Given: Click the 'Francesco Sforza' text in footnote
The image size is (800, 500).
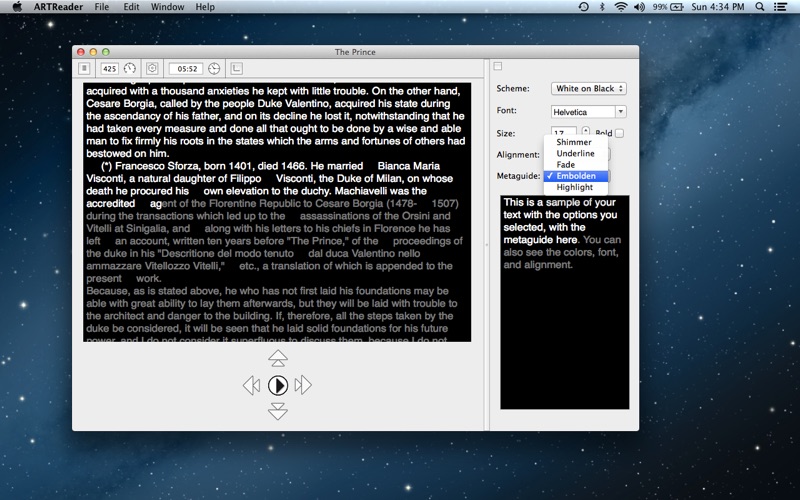Looking at the screenshot, I should (157, 166).
